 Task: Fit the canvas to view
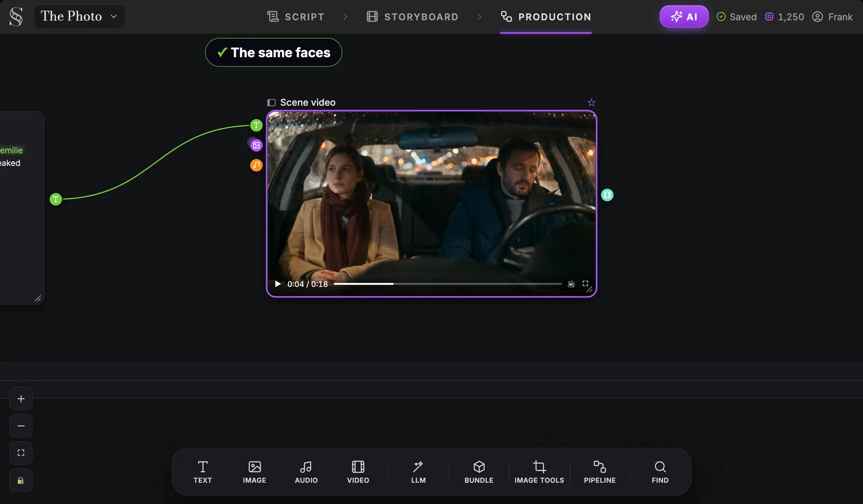pyautogui.click(x=21, y=453)
